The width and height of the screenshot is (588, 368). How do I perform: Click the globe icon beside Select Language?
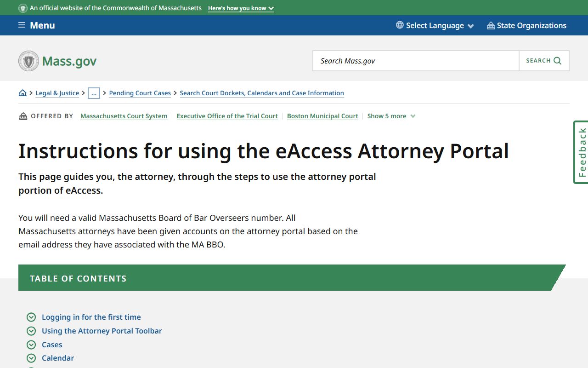pos(400,25)
